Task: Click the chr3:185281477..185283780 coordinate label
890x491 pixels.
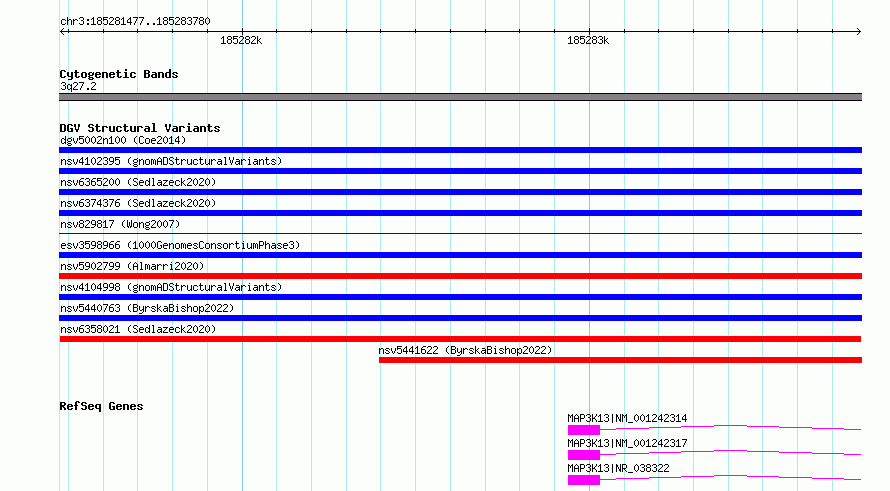Action: coord(135,21)
